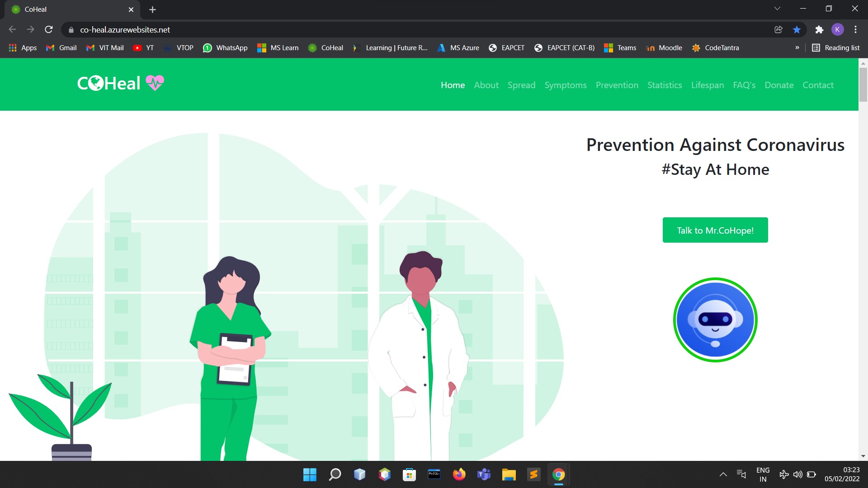This screenshot has height=488, width=868.
Task: Click the share page icon
Action: point(778,30)
